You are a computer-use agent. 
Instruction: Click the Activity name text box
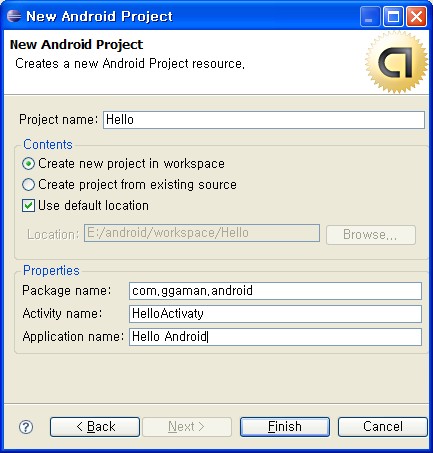point(275,314)
